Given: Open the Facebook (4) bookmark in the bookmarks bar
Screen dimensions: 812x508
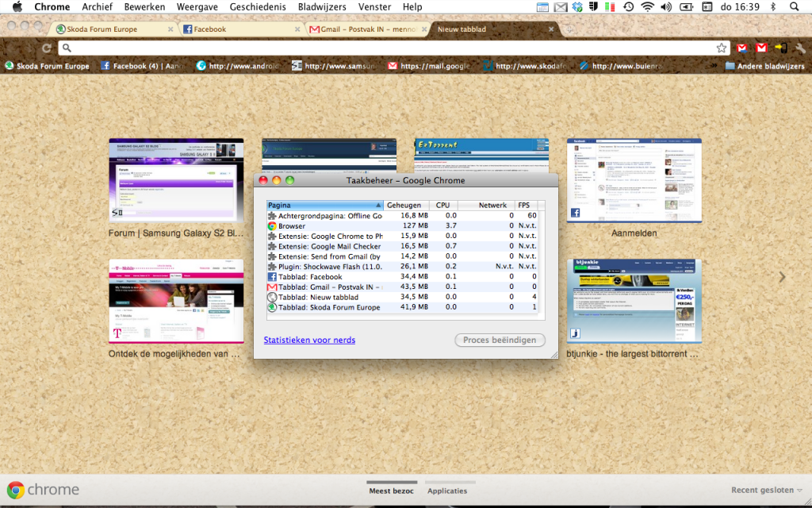Looking at the screenshot, I should point(143,67).
